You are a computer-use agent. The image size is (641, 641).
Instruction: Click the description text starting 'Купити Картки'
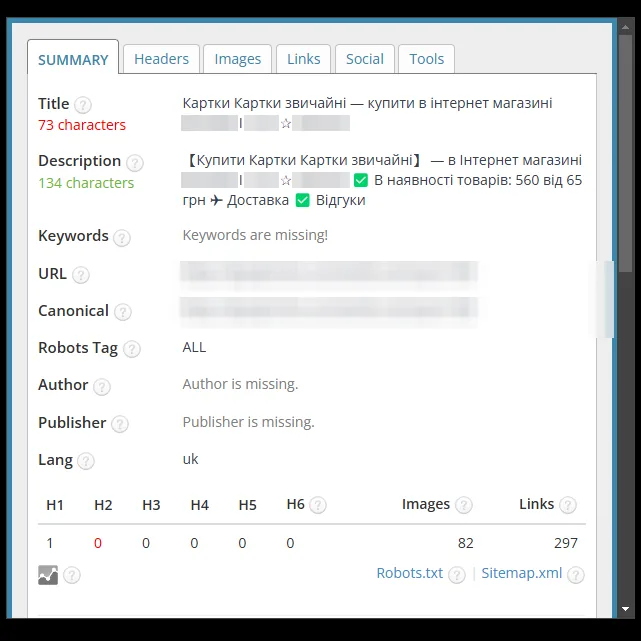point(382,180)
